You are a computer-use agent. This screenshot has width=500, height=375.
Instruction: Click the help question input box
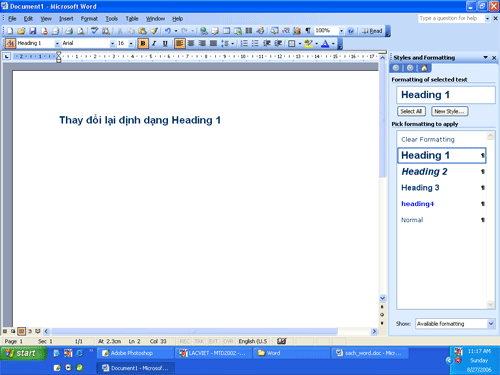[x=451, y=18]
